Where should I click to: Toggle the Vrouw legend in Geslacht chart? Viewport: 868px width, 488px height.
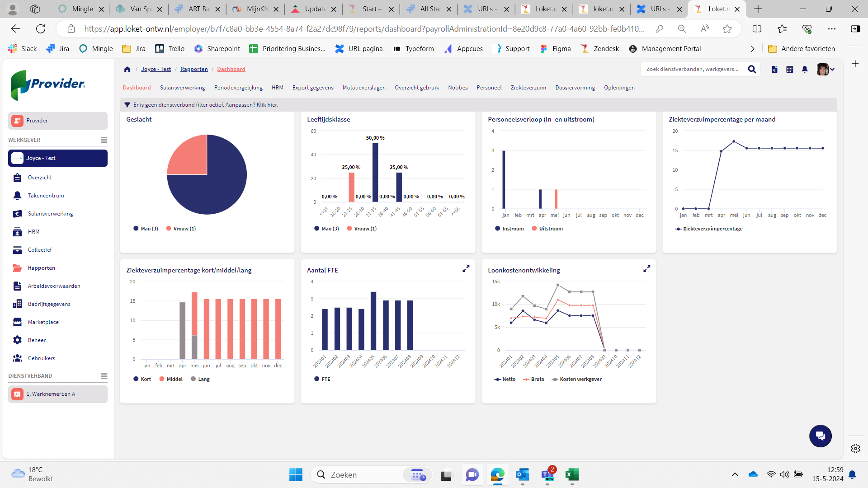181,229
